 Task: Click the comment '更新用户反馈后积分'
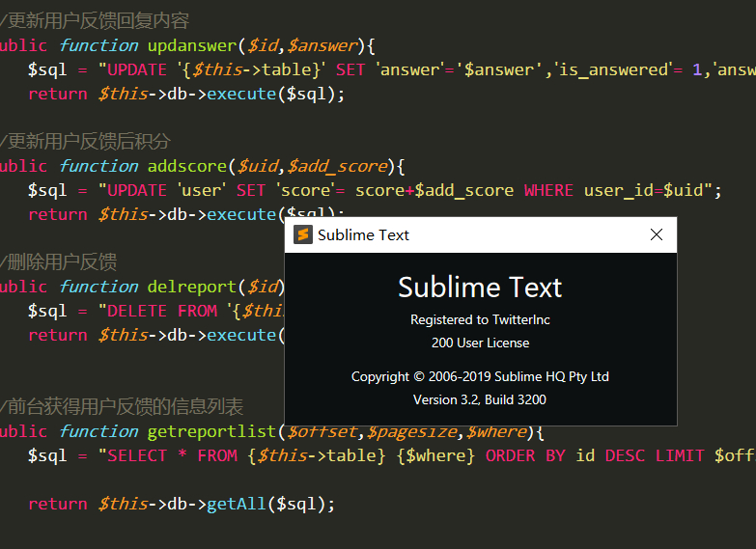click(89, 141)
